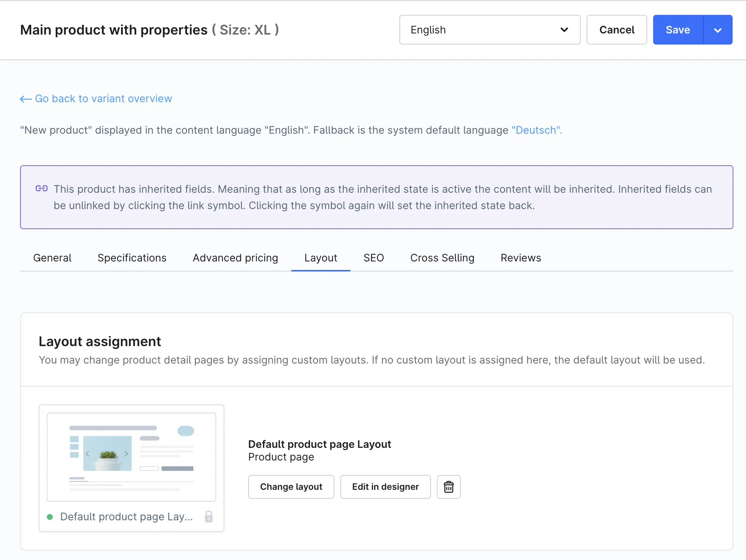Switch to the General tab
Image resolution: width=746 pixels, height=560 pixels.
click(52, 258)
